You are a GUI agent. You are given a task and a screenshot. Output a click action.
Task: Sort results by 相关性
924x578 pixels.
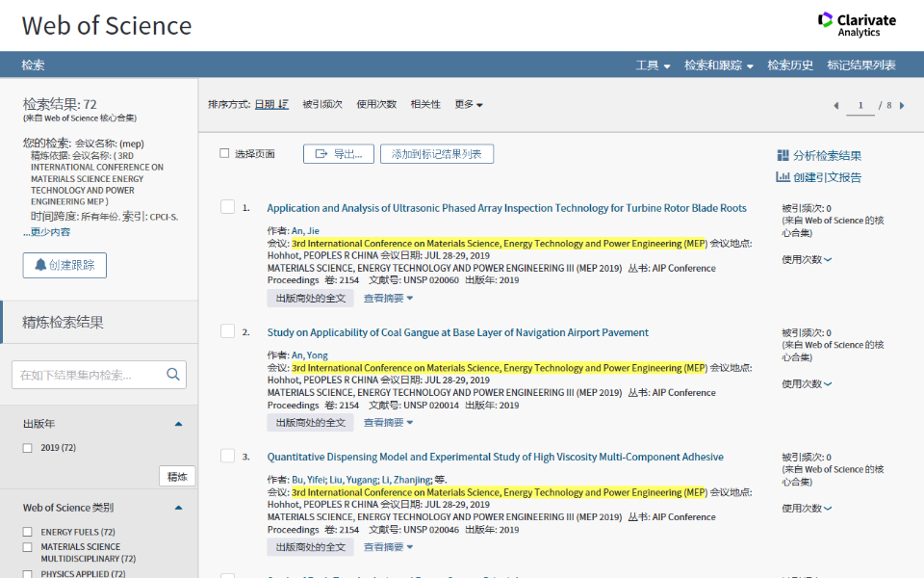coord(425,104)
